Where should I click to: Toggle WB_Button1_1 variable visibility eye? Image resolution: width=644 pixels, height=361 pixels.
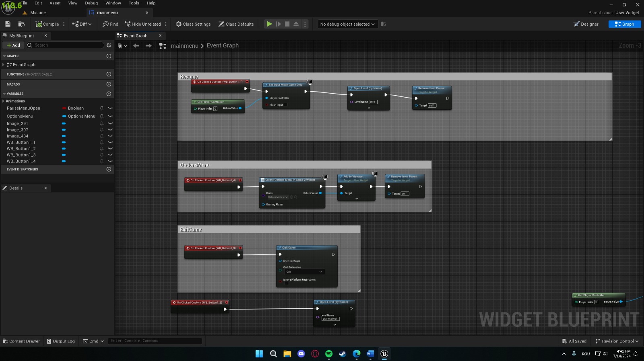pos(110,142)
